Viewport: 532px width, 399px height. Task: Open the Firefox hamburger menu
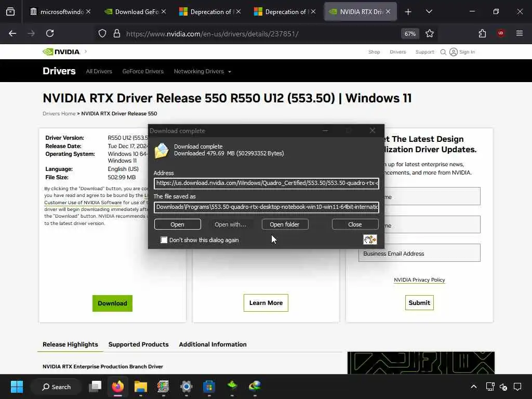click(520, 33)
